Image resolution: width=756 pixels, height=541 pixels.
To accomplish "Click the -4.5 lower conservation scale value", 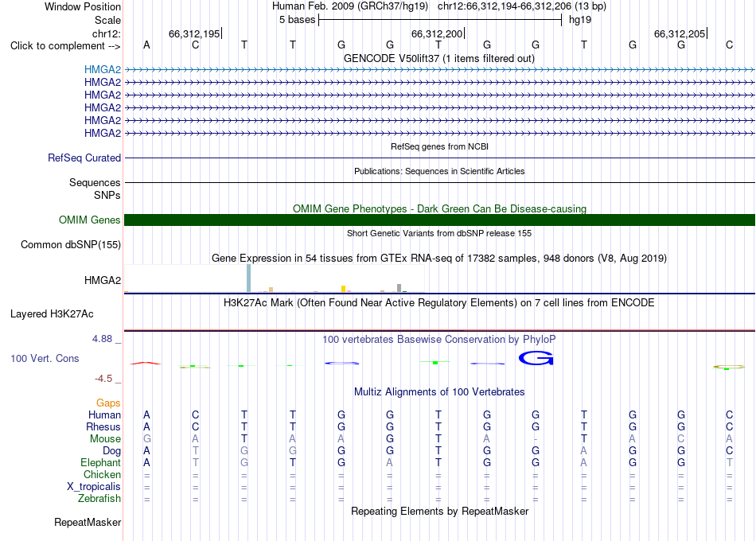I will pyautogui.click(x=103, y=379).
